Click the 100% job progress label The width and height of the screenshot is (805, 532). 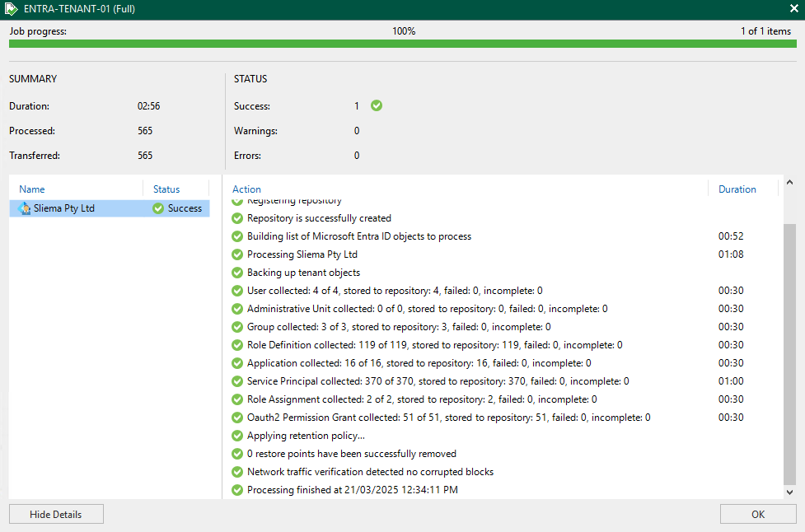404,31
